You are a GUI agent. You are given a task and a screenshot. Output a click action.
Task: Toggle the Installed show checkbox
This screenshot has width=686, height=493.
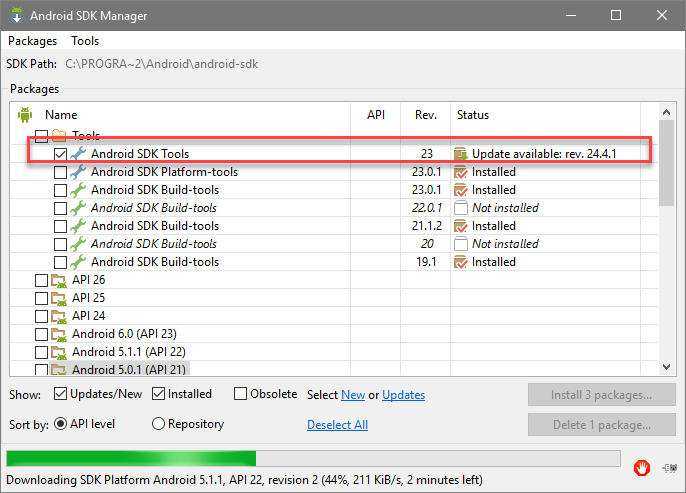pos(158,394)
